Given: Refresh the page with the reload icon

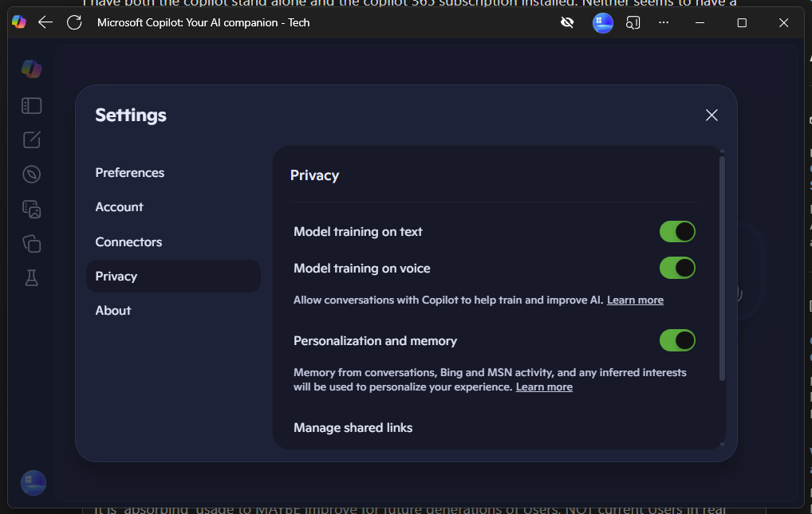Looking at the screenshot, I should pyautogui.click(x=74, y=22).
